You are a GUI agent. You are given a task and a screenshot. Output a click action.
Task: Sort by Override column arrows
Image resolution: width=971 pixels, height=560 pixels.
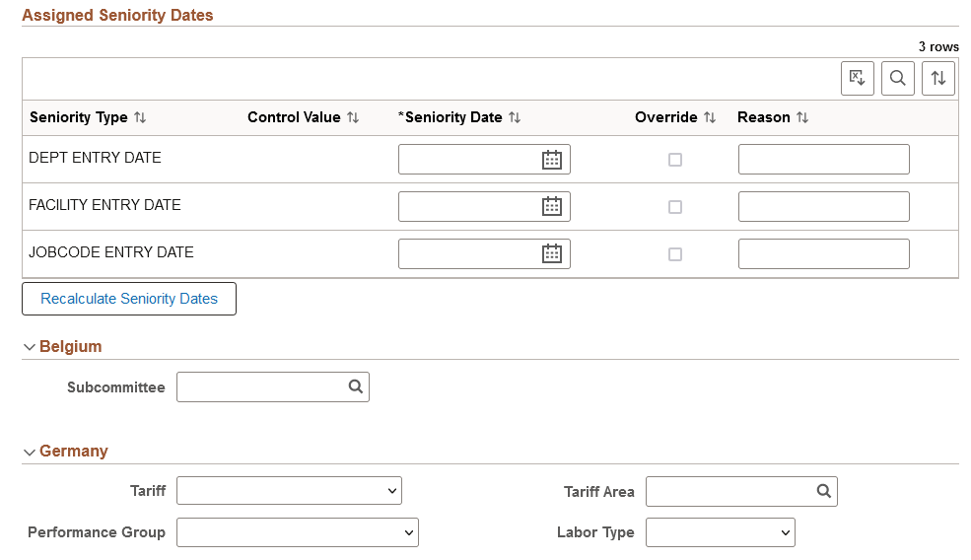coord(710,117)
